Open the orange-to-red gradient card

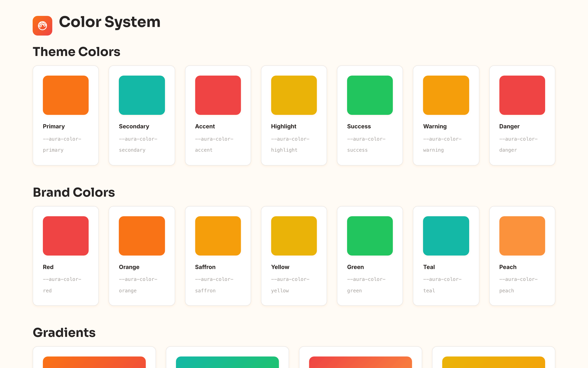pyautogui.click(x=94, y=357)
